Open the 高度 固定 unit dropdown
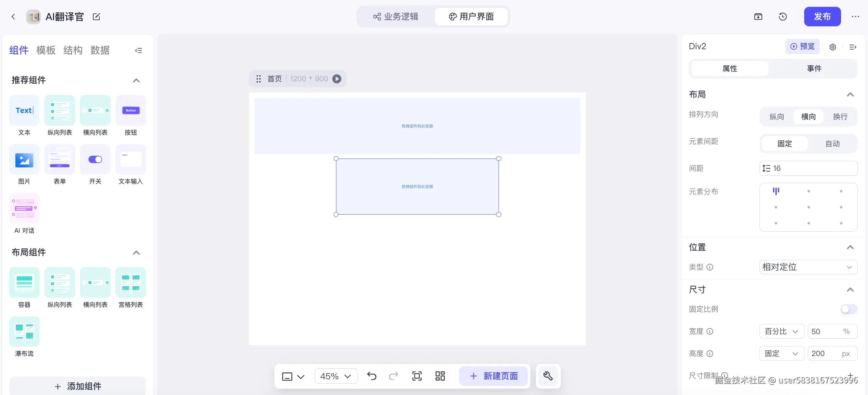 [x=782, y=354]
